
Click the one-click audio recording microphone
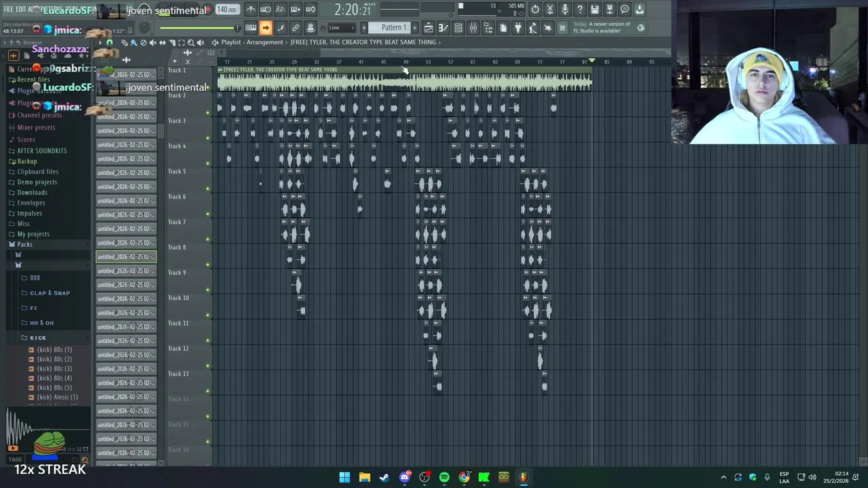pyautogui.click(x=565, y=9)
